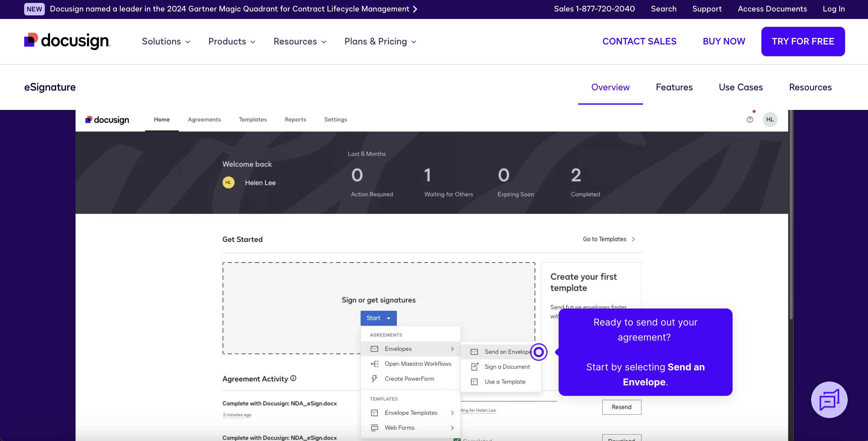Click the HL avatar in the app header

click(770, 119)
